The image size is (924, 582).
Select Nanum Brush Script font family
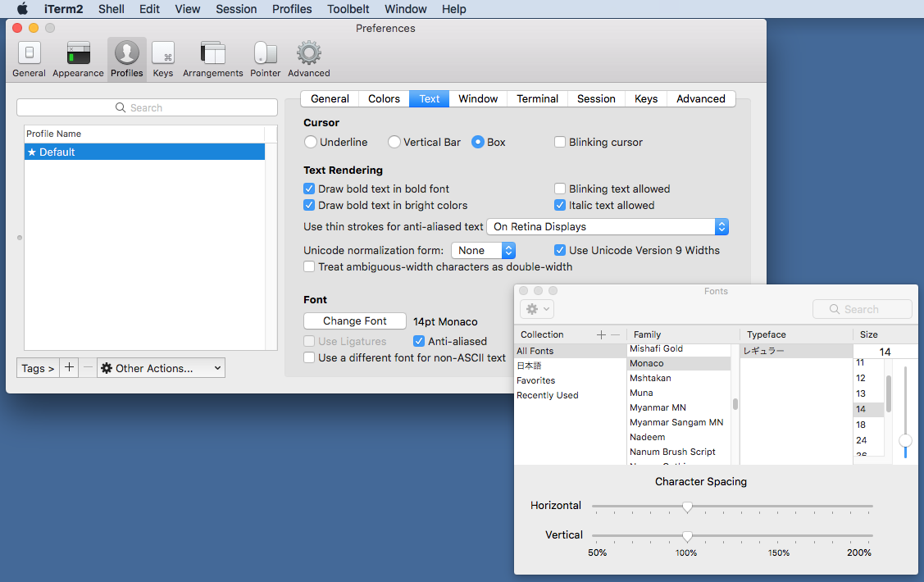tap(679, 452)
